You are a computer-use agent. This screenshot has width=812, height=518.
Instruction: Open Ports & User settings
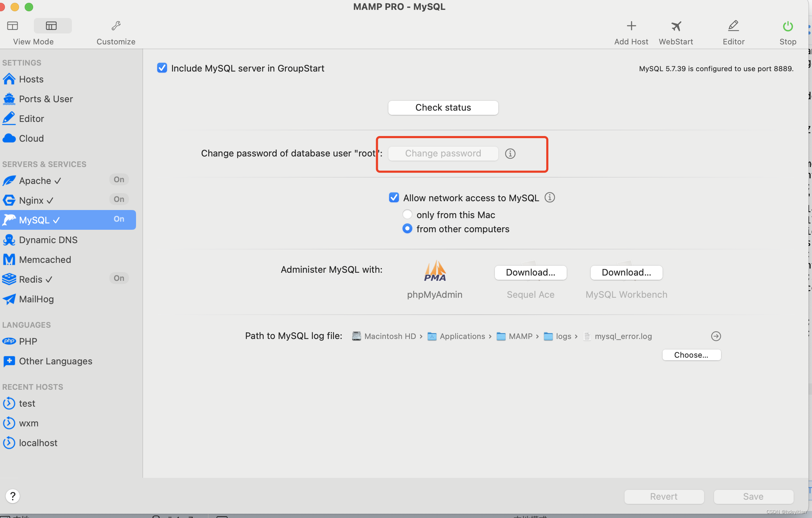tap(46, 99)
